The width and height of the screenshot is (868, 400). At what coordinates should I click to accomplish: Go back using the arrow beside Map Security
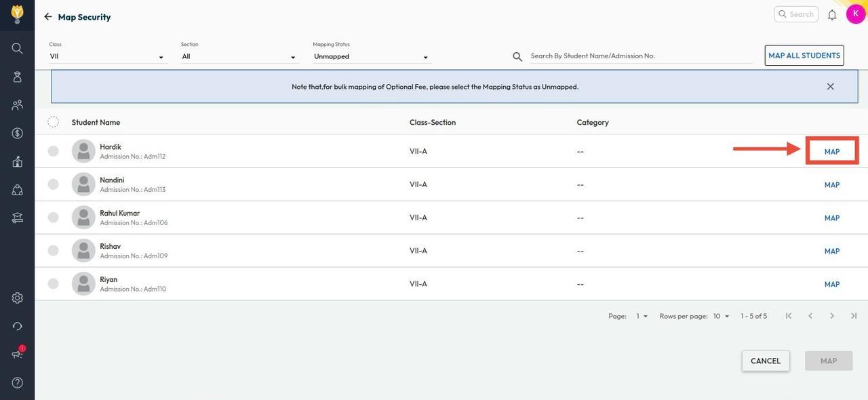pyautogui.click(x=48, y=17)
